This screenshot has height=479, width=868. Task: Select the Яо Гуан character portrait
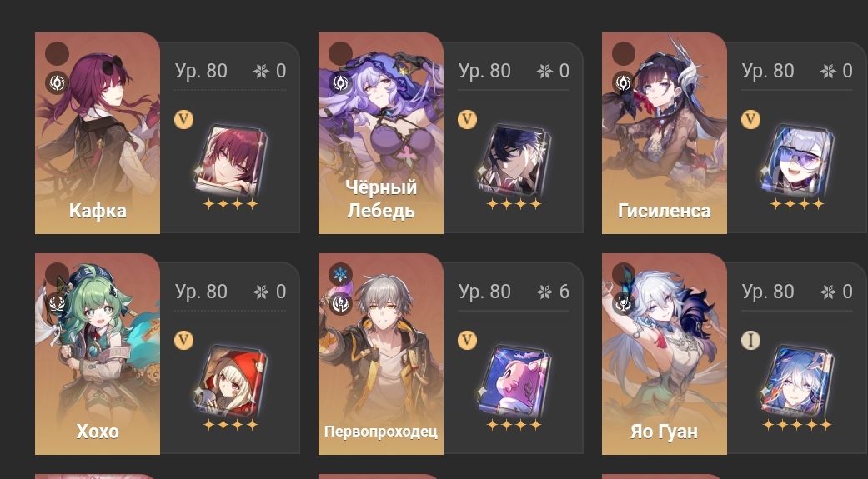[665, 354]
